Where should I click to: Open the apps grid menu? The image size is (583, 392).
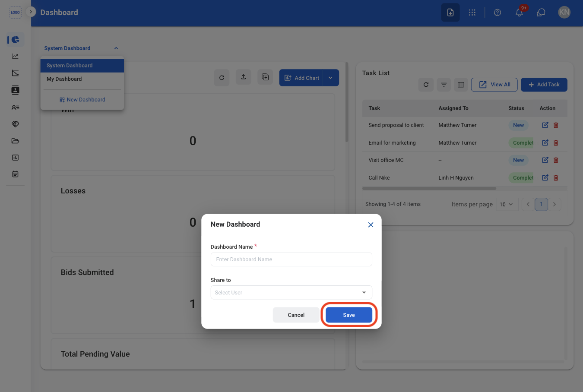pyautogui.click(x=472, y=13)
